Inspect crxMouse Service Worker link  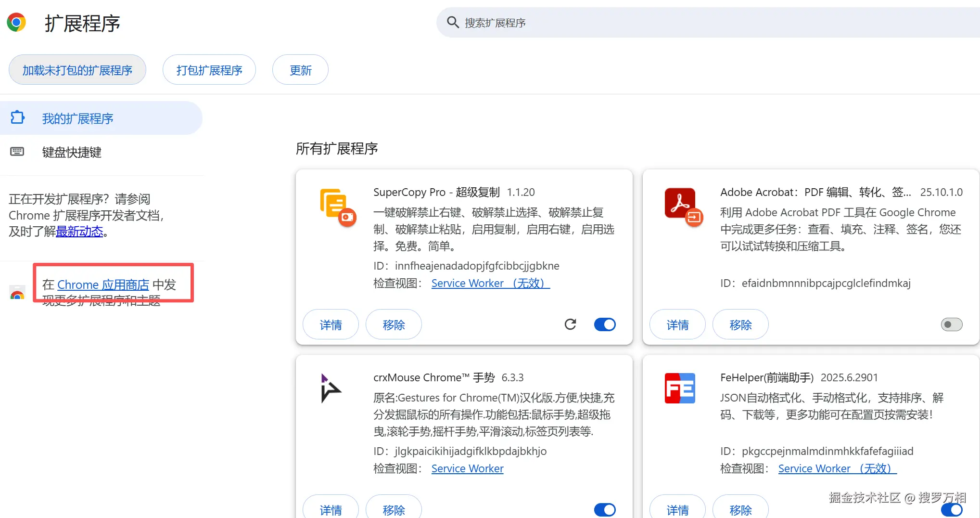[x=467, y=468]
